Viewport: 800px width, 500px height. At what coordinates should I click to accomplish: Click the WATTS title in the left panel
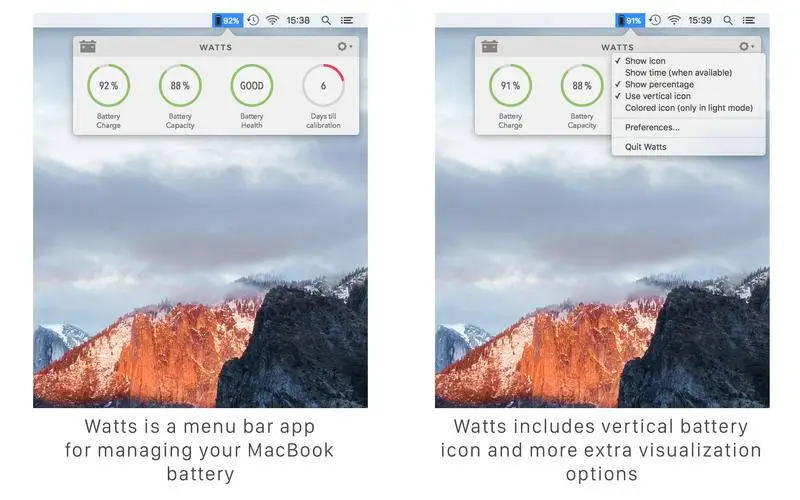(216, 47)
